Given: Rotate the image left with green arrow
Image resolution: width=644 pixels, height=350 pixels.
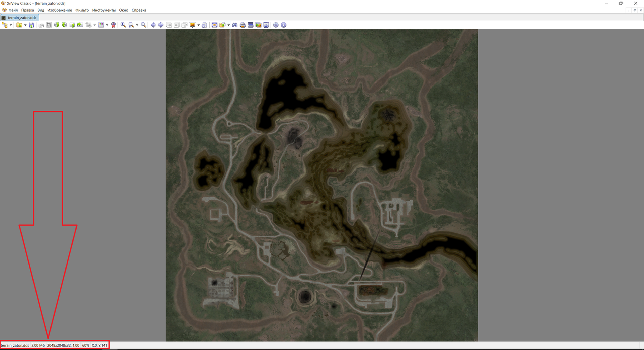Looking at the screenshot, I should (57, 25).
